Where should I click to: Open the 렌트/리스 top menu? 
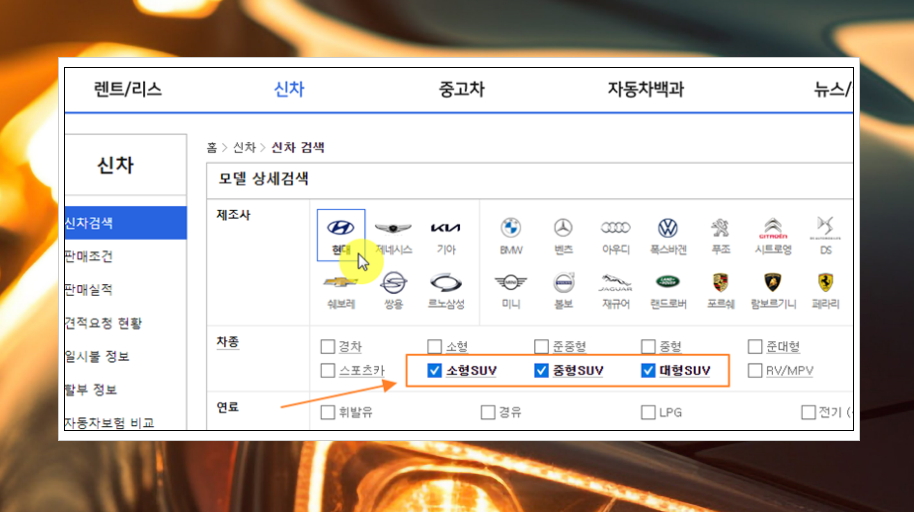(x=128, y=89)
